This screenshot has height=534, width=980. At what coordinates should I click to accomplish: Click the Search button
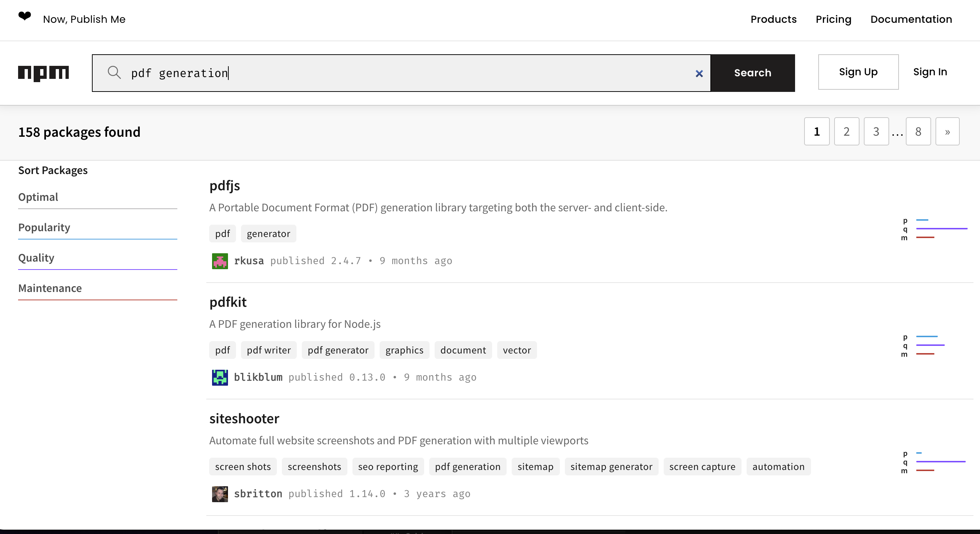[x=752, y=73]
